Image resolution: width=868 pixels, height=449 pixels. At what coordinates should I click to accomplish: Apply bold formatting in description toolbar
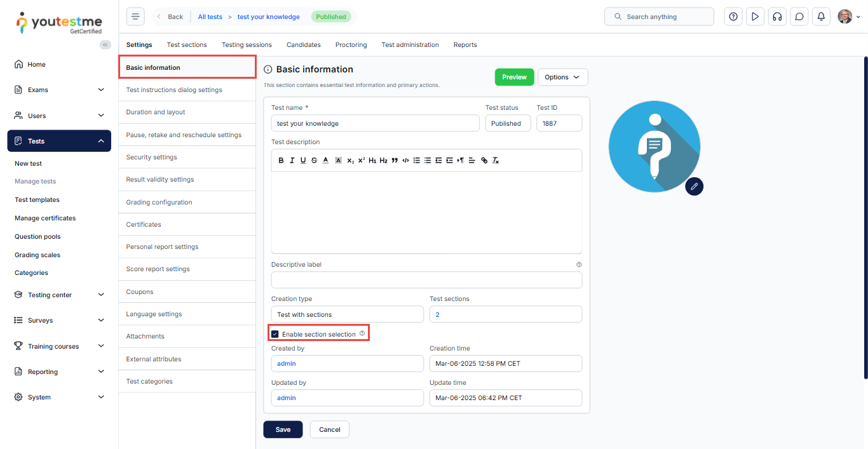click(x=281, y=161)
